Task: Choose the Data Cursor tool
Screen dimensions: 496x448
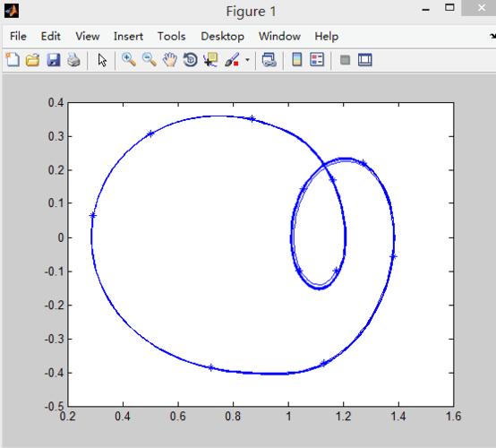Action: click(x=210, y=60)
